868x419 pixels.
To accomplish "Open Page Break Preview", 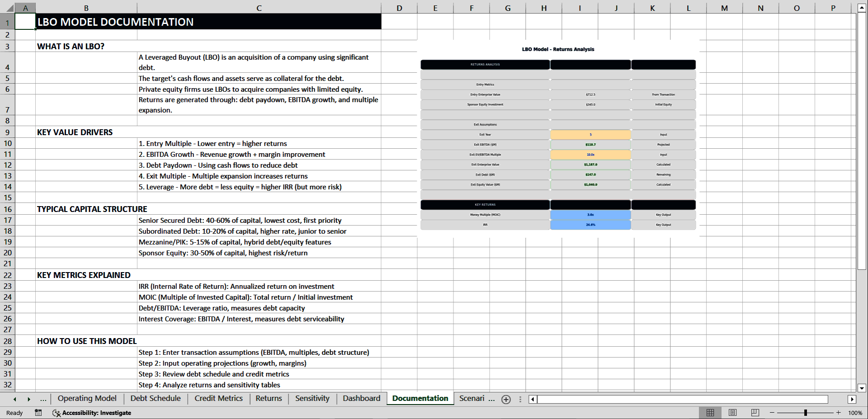I will click(x=754, y=413).
